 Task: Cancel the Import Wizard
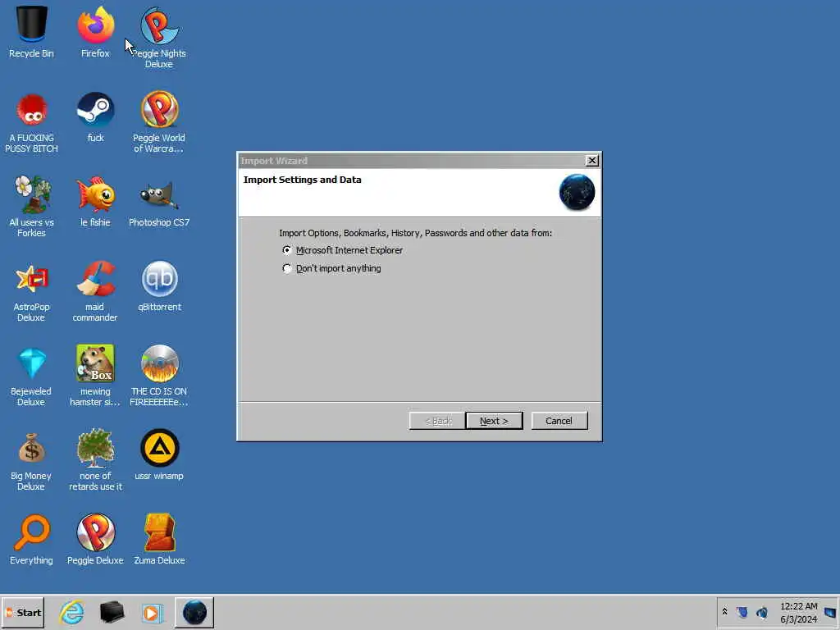pos(559,421)
